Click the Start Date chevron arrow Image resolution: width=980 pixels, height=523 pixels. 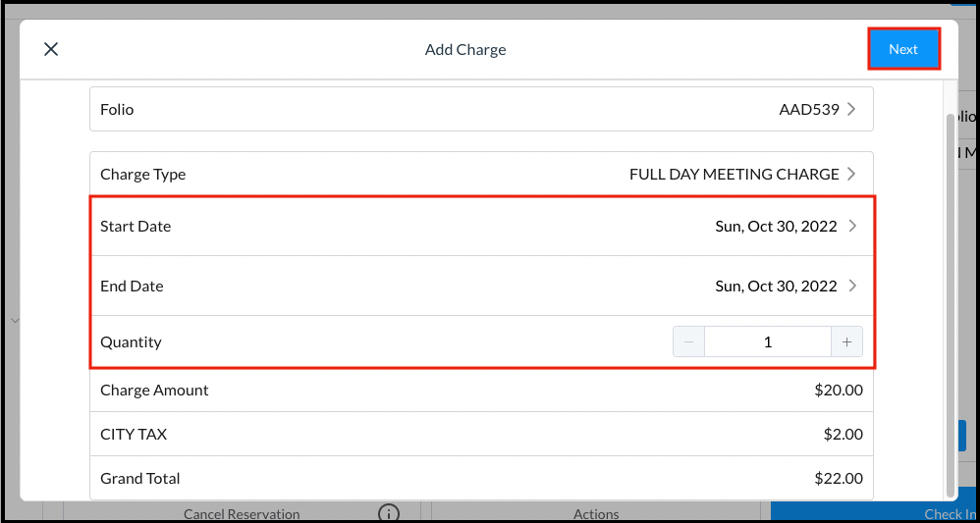(x=851, y=226)
